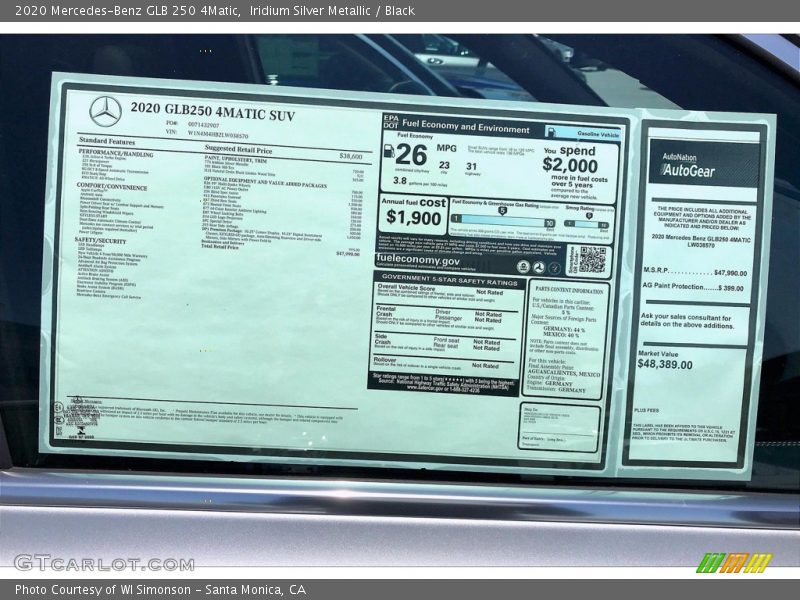
Task: Click the large '26' combined MPG figure
Action: [411, 155]
